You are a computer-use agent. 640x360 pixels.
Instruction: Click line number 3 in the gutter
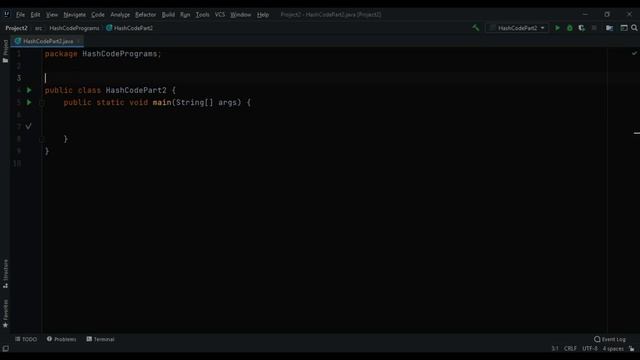[19, 78]
